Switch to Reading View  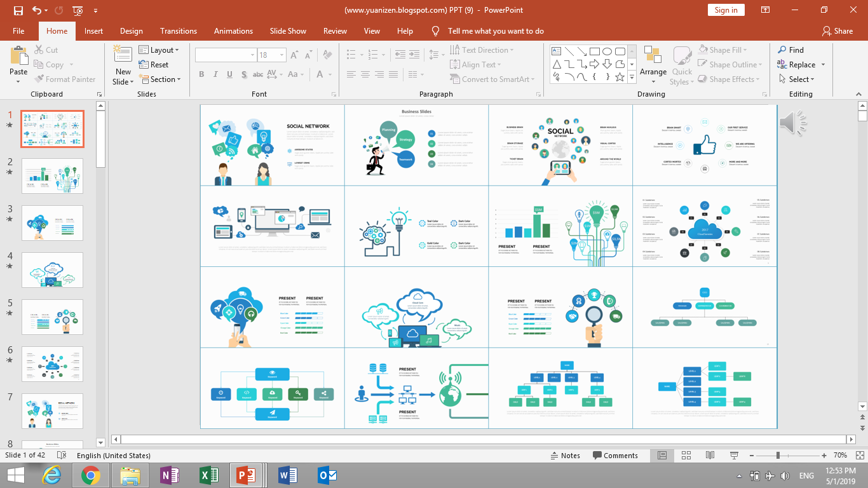pos(710,456)
